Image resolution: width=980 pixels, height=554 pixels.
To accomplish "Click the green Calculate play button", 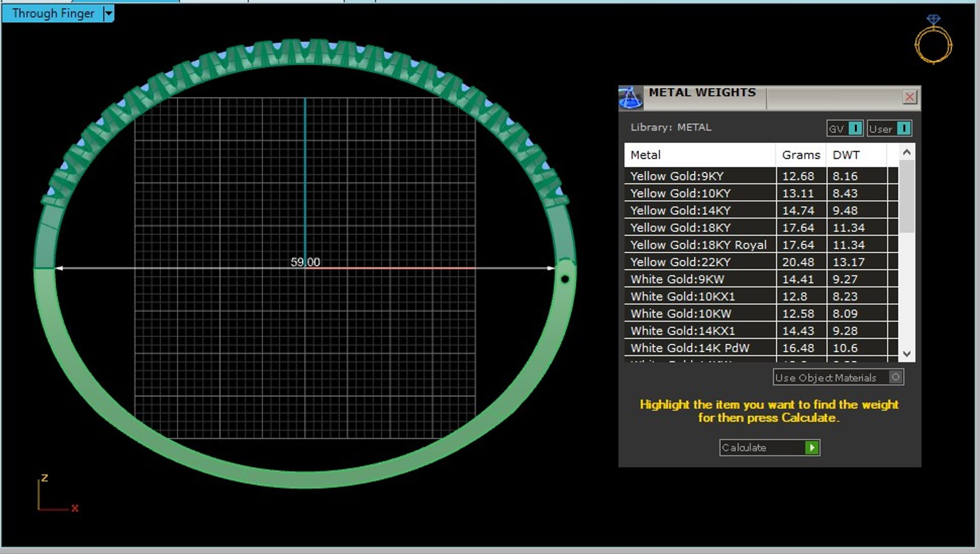I will (x=812, y=448).
